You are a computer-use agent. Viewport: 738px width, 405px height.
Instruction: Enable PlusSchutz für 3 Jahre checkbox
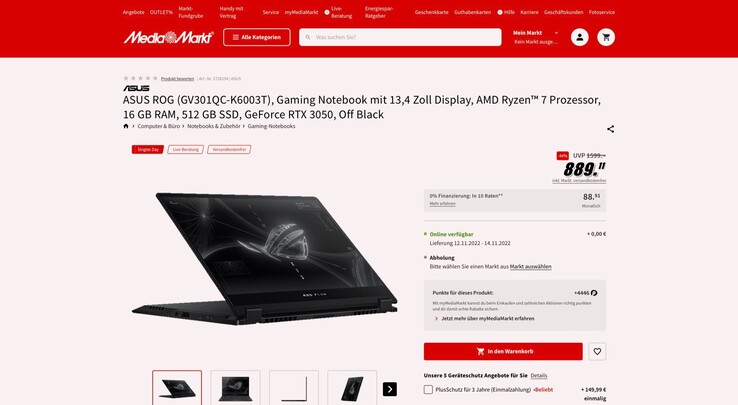428,389
